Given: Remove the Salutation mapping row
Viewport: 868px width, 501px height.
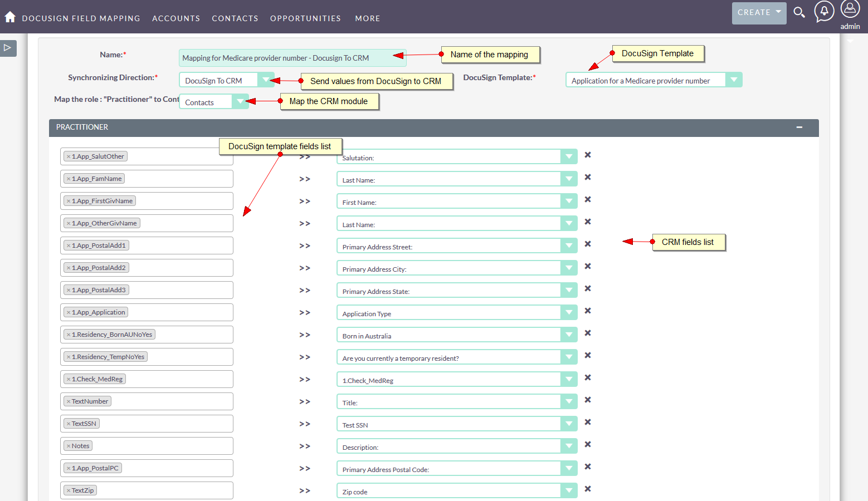Looking at the screenshot, I should point(588,155).
